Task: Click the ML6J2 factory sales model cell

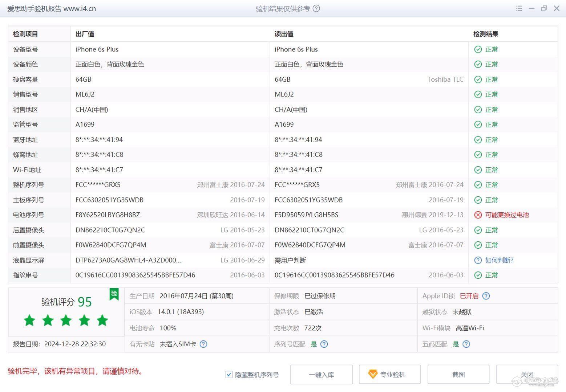Action: [85, 94]
